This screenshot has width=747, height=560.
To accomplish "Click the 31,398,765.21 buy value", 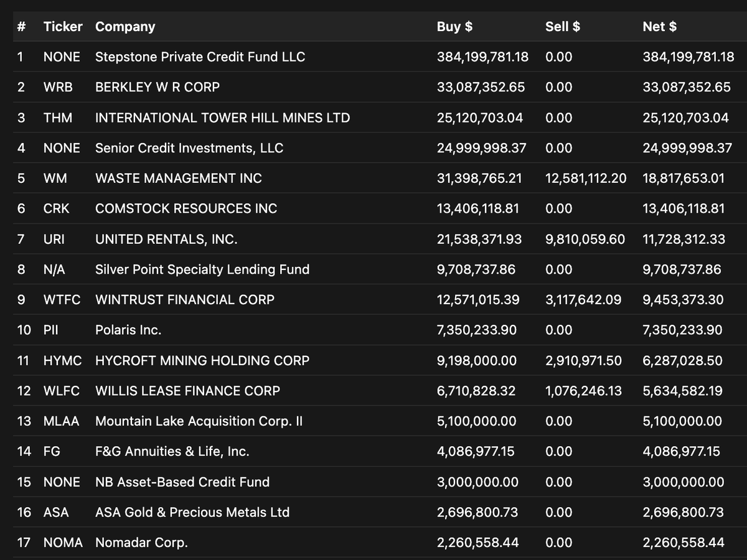I will point(479,179).
